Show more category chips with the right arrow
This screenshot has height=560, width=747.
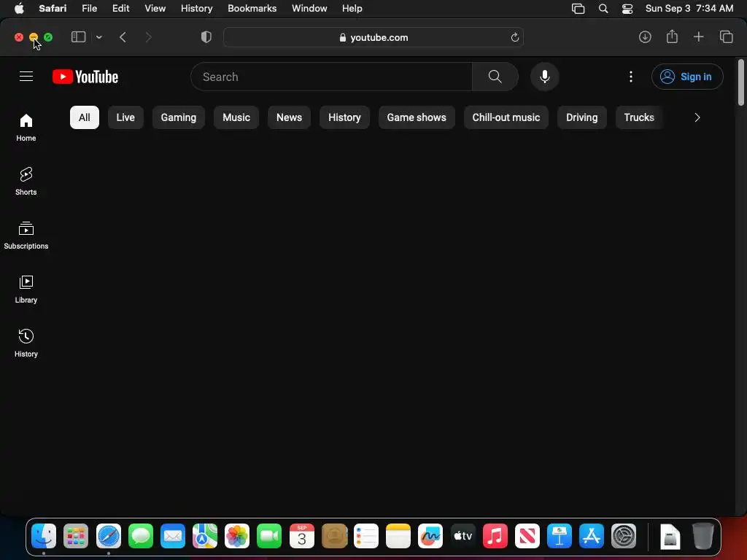[x=697, y=117]
